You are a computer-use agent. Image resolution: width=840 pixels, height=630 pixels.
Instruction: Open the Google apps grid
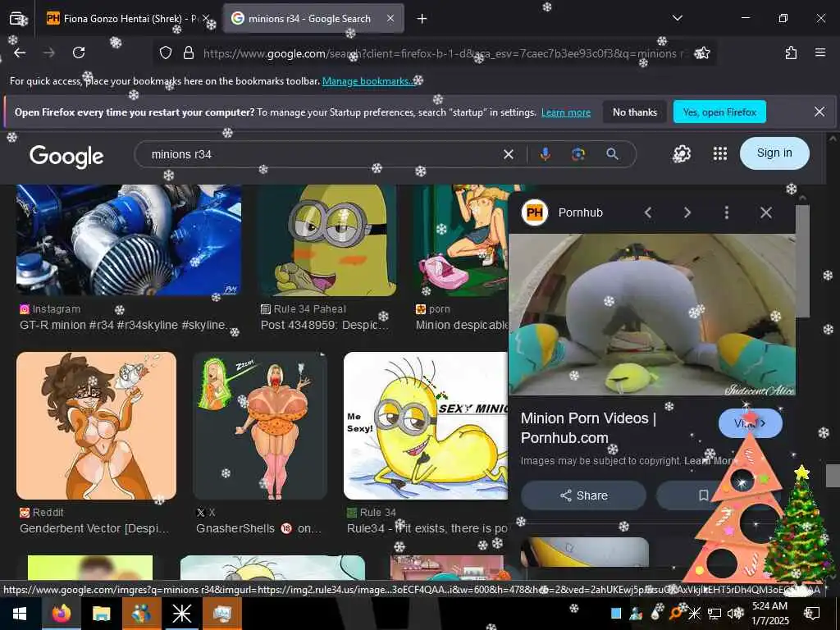tap(720, 153)
